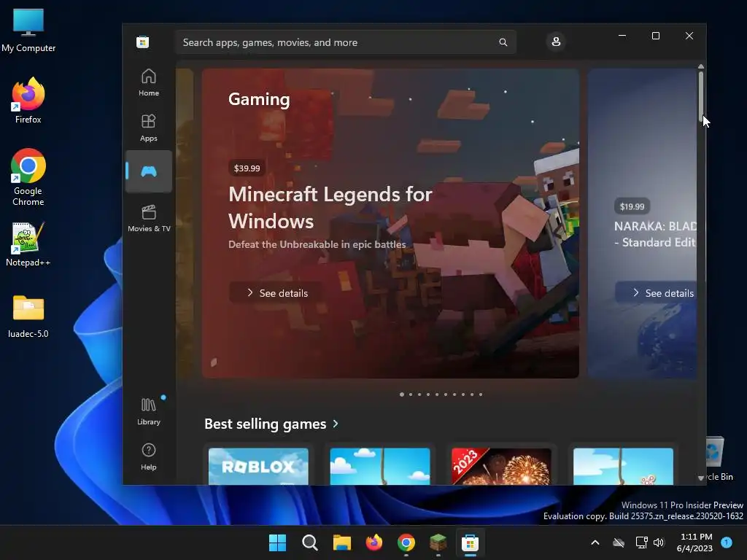Open the Library in sidebar
The width and height of the screenshot is (747, 560).
click(149, 411)
